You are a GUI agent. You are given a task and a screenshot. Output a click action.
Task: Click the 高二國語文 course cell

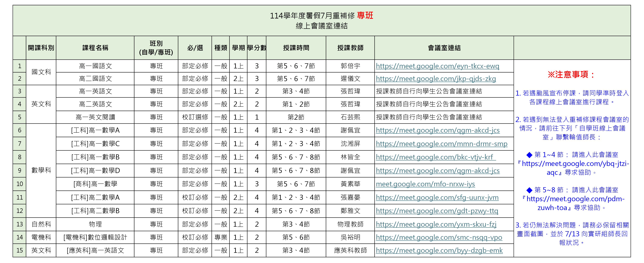[x=95, y=79]
